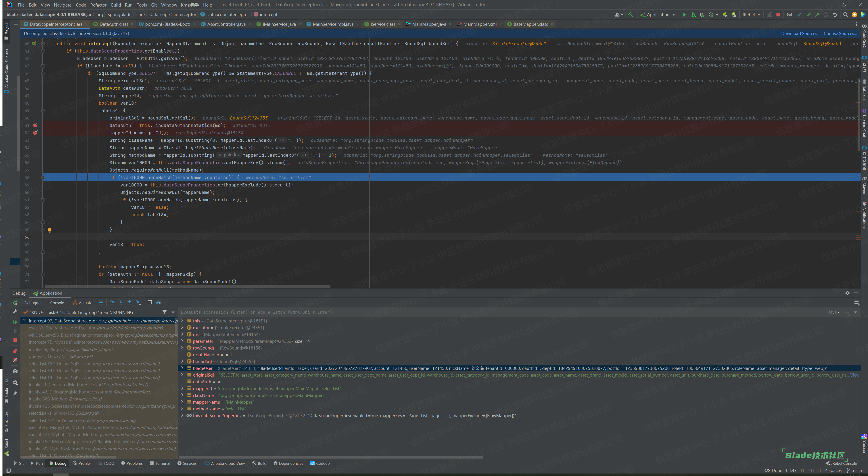Open the Refactor menu
This screenshot has height=476, width=868.
[98, 5]
